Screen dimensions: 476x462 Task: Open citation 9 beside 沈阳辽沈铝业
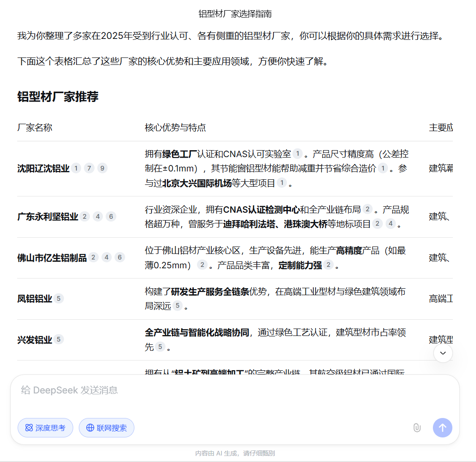point(102,168)
